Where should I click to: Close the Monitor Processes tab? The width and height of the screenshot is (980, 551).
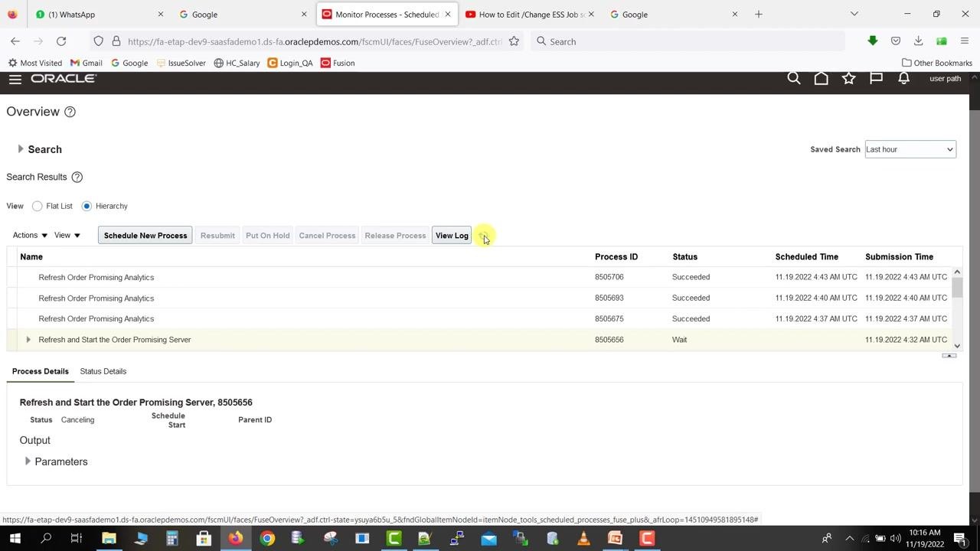[x=448, y=14]
